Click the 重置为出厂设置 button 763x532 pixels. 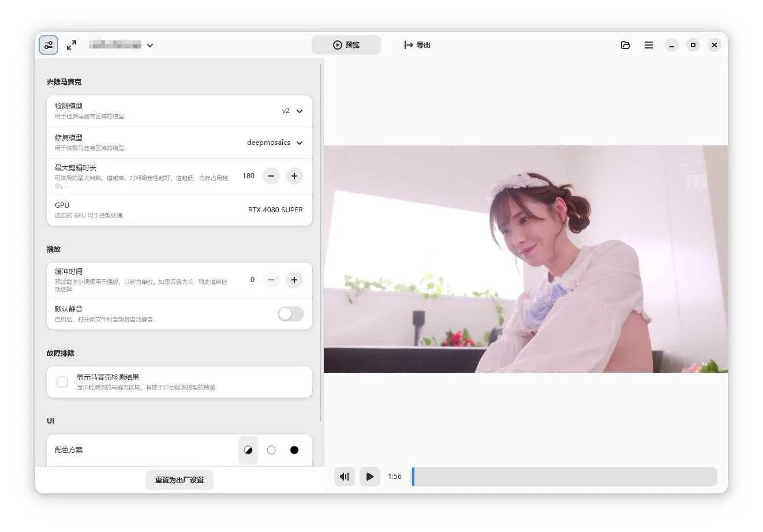tap(179, 480)
